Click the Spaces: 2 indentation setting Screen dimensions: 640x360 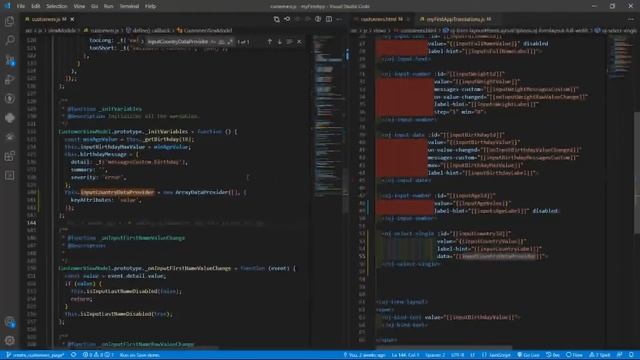[x=435, y=355]
